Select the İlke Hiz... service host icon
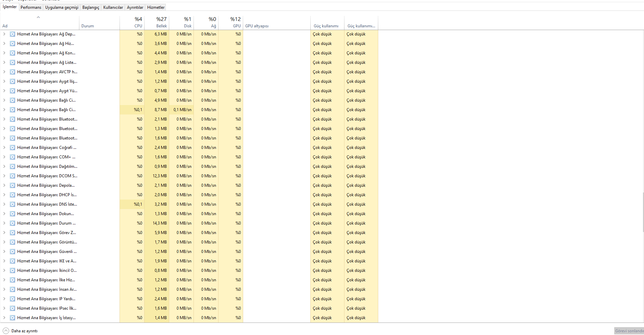 click(x=12, y=280)
